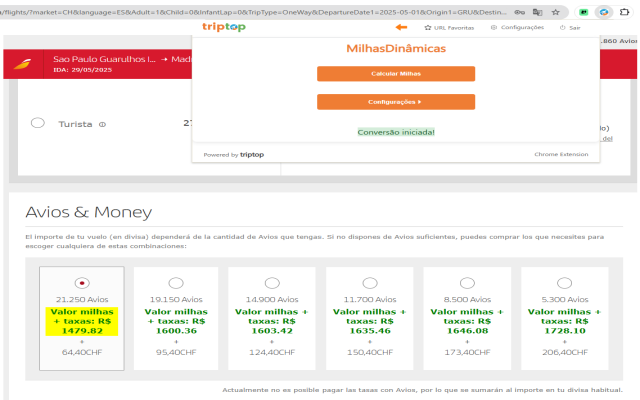The image size is (640, 400).
Task: Click the highlighted R$ 1479.82 value
Action: coord(82,321)
